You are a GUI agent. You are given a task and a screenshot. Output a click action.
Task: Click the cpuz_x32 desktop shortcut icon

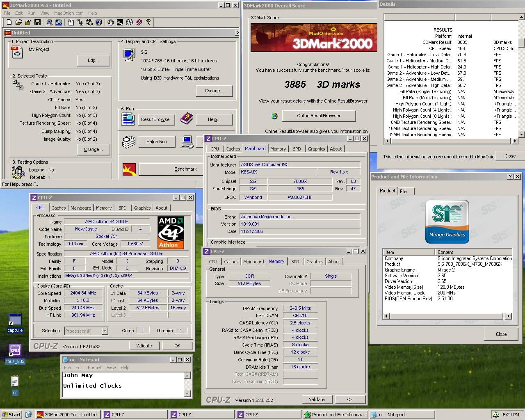click(15, 354)
